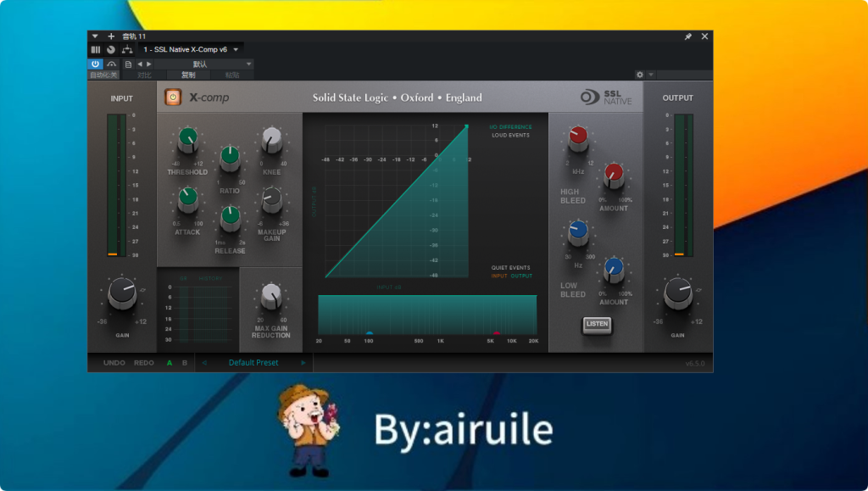Viewport: 868px width, 491px height.
Task: Click the MAKEUP GAIN knob
Action: 272,199
